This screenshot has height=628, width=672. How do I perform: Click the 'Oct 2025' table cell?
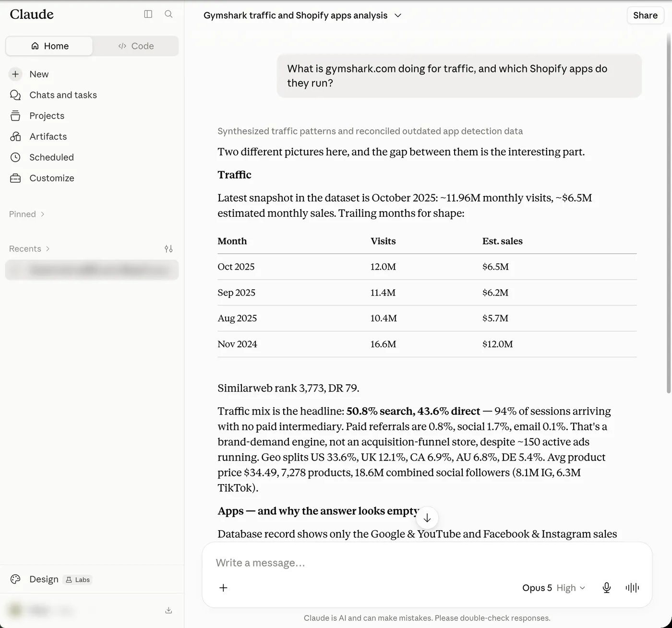click(x=236, y=267)
